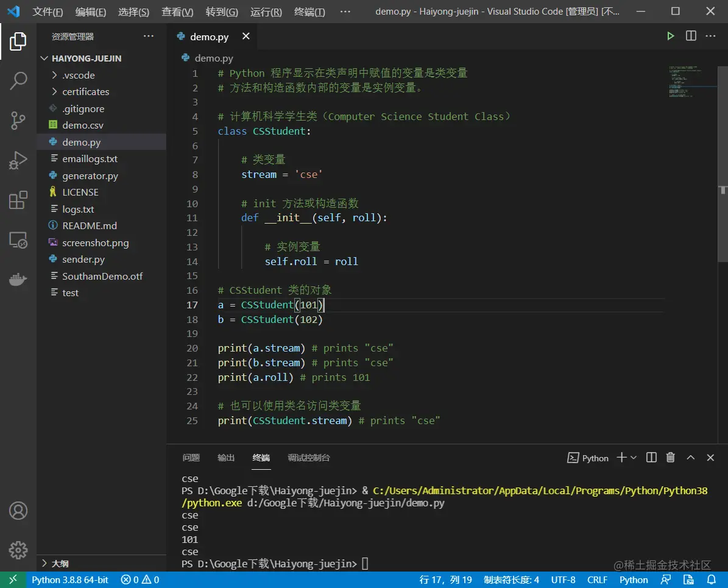
Task: Open the Search view icon
Action: [x=18, y=81]
